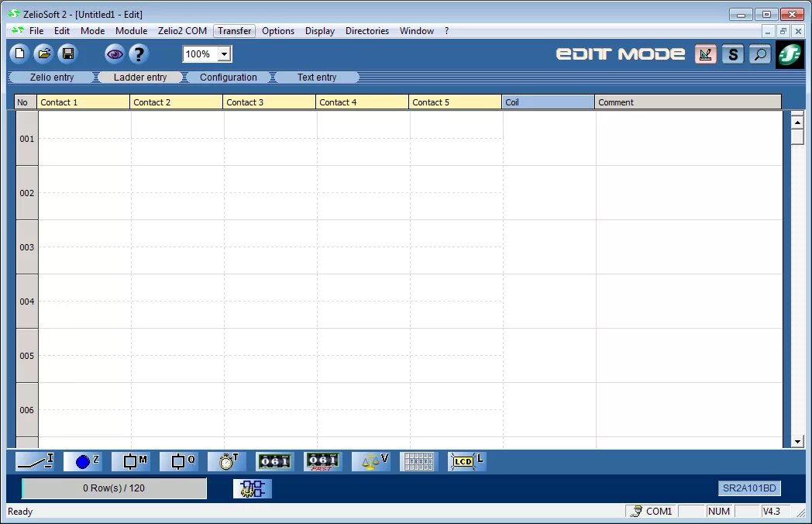Select row number 004
Viewport: 812px width, 524px height.
coord(27,301)
